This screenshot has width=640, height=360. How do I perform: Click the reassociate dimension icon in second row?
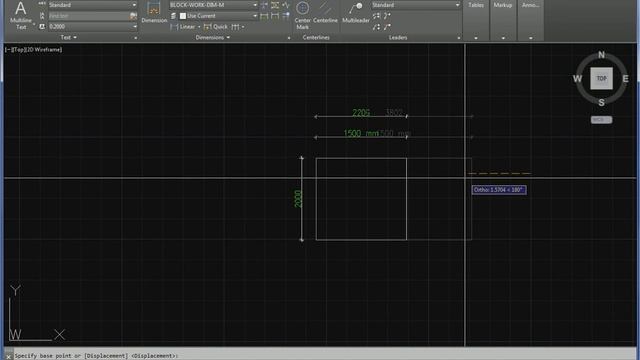(286, 16)
